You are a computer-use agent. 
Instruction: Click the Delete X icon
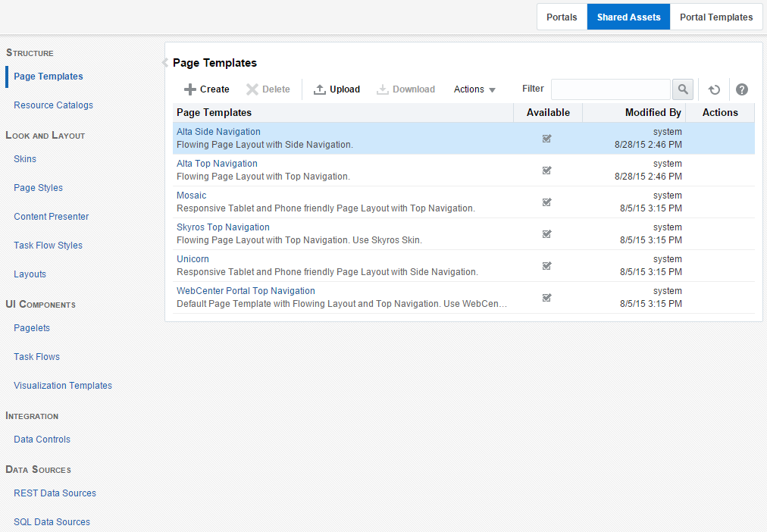point(252,89)
